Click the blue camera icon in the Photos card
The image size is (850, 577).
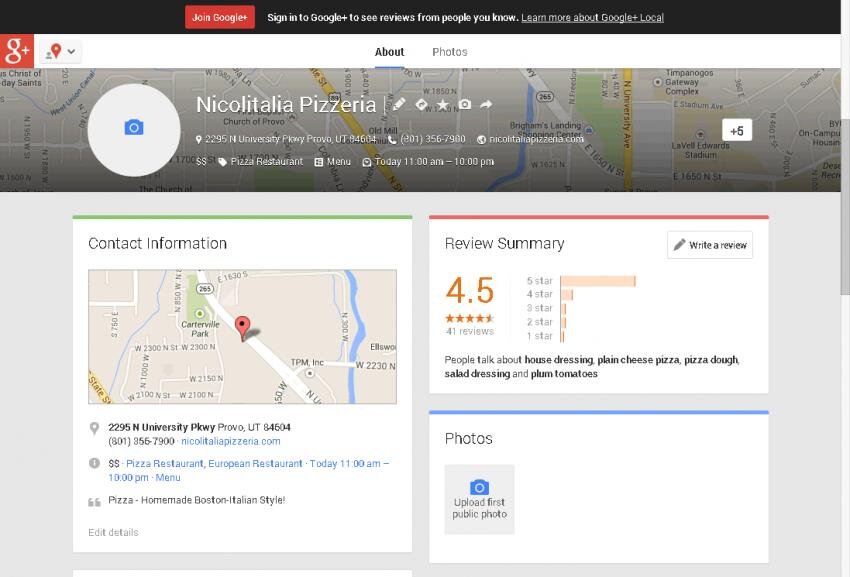479,486
